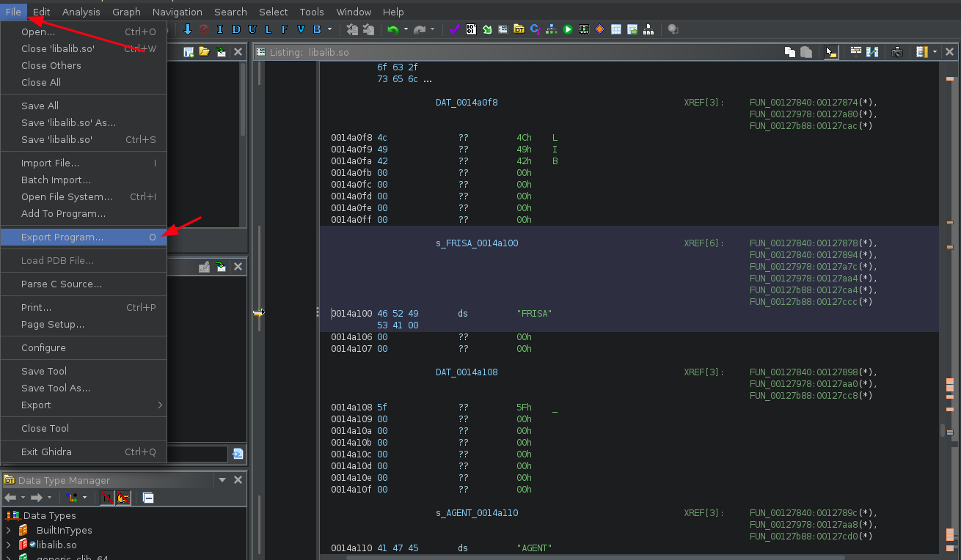Click the s_FRISA_0014a100 label in listing
The height and width of the screenshot is (560, 961).
click(x=477, y=243)
